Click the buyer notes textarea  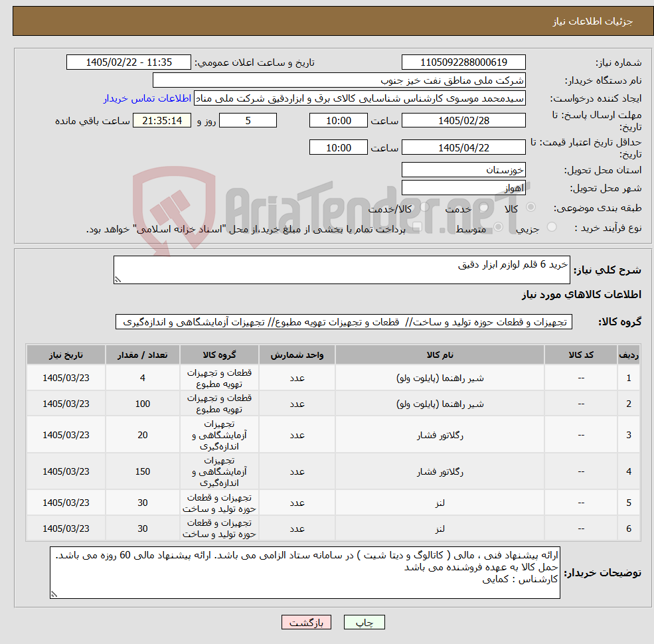point(305,573)
